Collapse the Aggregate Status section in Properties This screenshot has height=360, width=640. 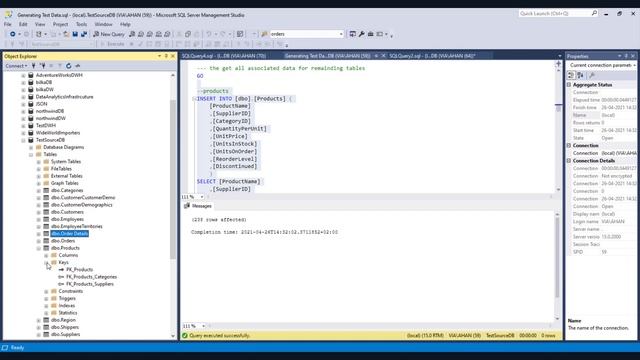[569, 85]
